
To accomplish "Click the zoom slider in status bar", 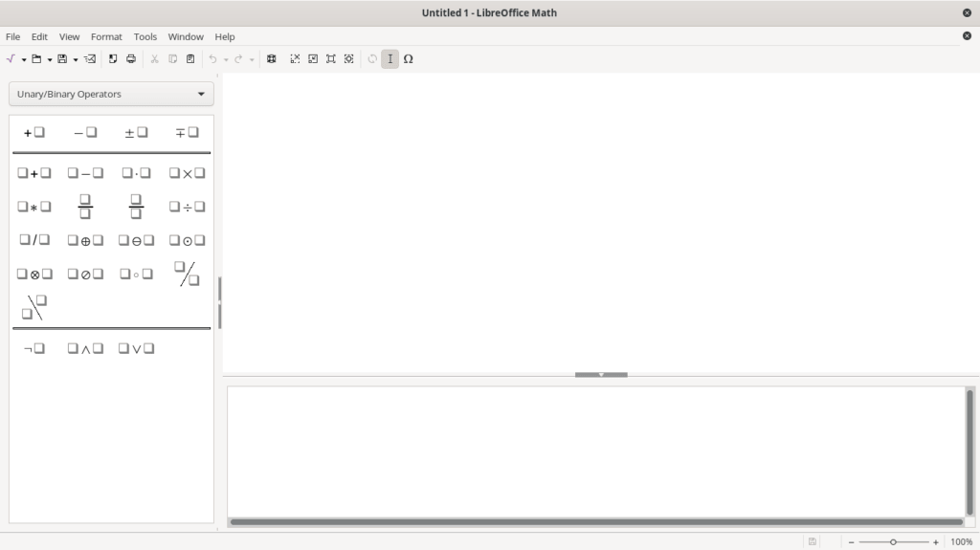I will [893, 542].
